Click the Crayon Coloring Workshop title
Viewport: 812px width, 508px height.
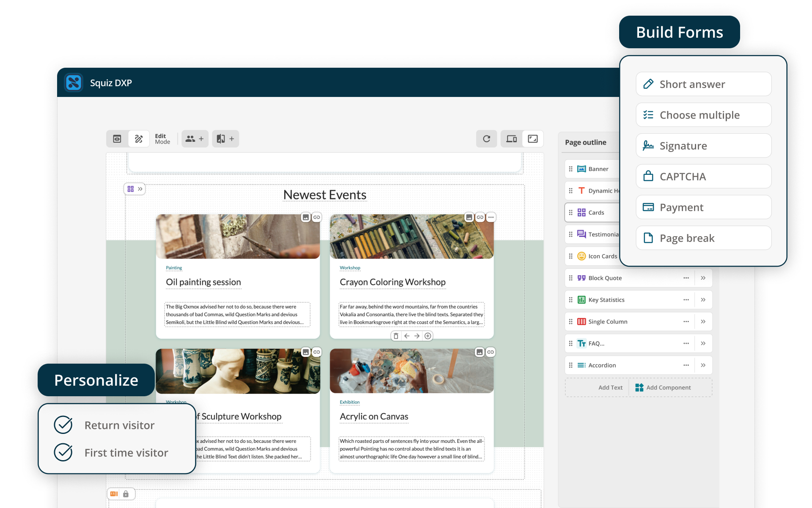tap(392, 282)
